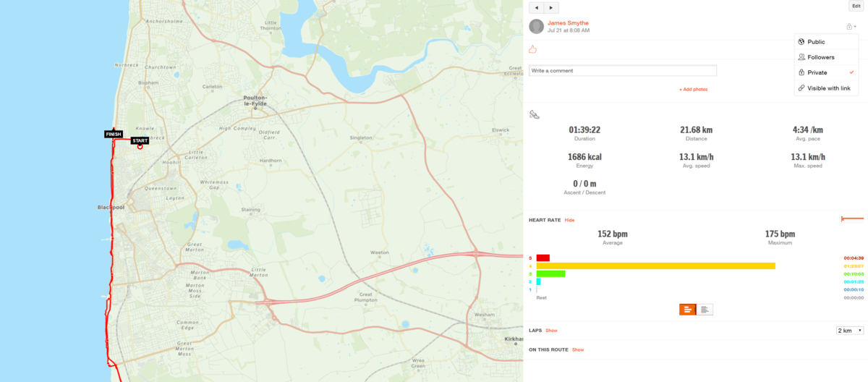The width and height of the screenshot is (868, 382).
Task: Set privacy to Public
Action: pos(816,42)
